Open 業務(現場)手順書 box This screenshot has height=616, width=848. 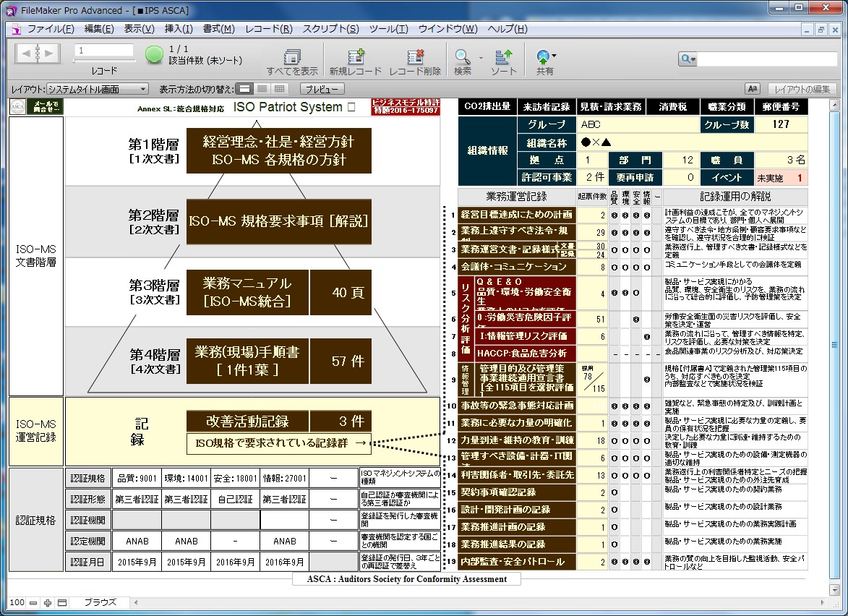coord(247,362)
